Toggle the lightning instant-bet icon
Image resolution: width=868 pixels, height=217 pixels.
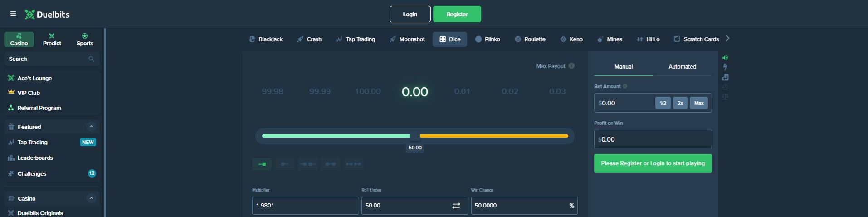pyautogui.click(x=725, y=67)
